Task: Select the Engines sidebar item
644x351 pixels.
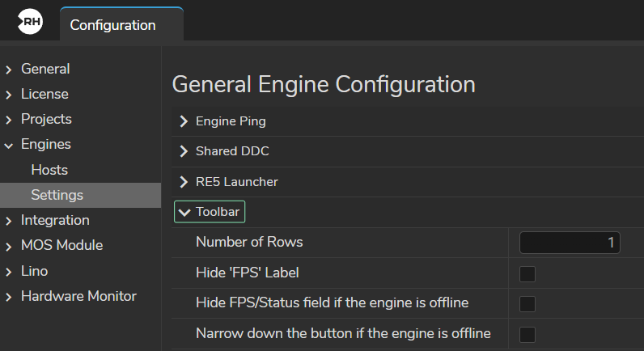Action: 46,144
